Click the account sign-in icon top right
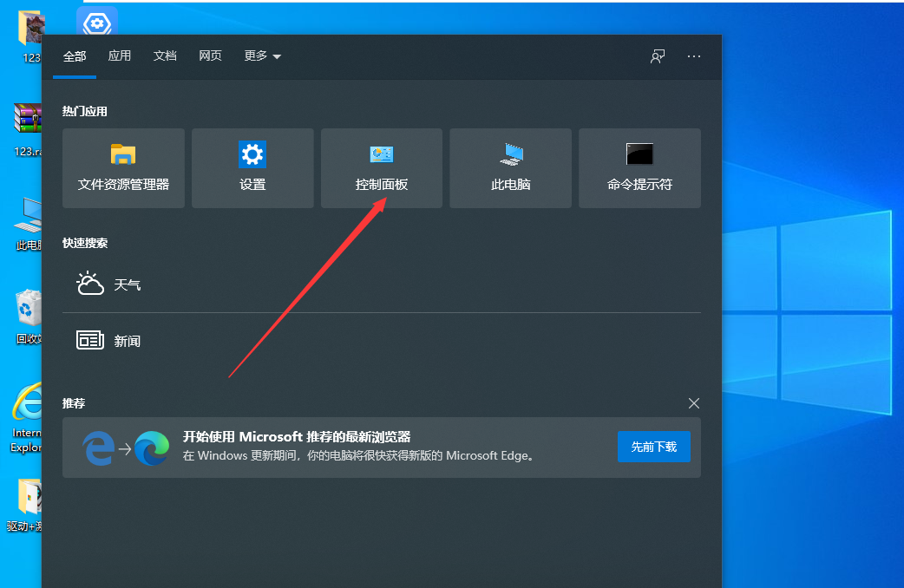 click(x=658, y=56)
